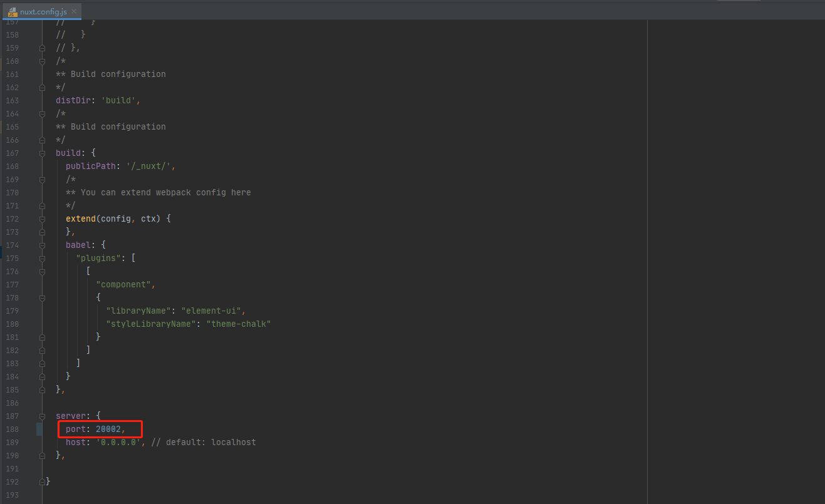The image size is (825, 504).
Task: Click the JS file icon on nuxt.config.js tab
Action: coord(13,12)
